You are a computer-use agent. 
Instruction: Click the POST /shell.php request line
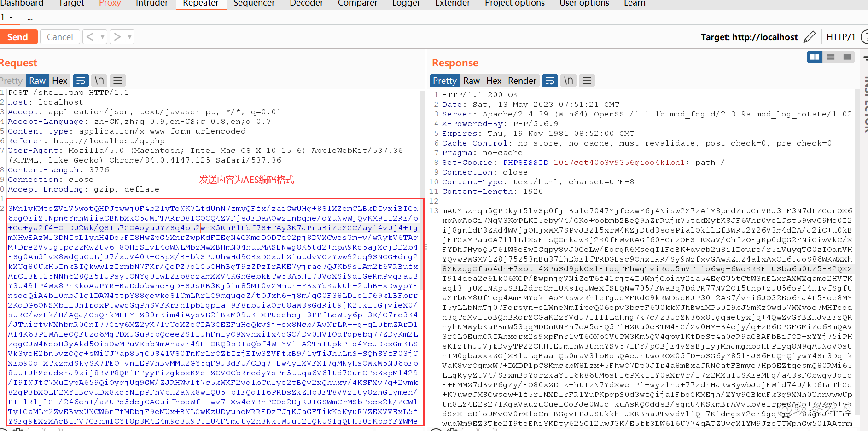coord(68,93)
